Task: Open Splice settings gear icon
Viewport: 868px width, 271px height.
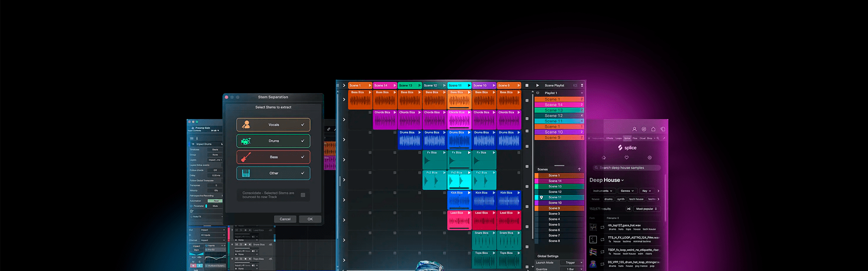Action: coord(650,158)
